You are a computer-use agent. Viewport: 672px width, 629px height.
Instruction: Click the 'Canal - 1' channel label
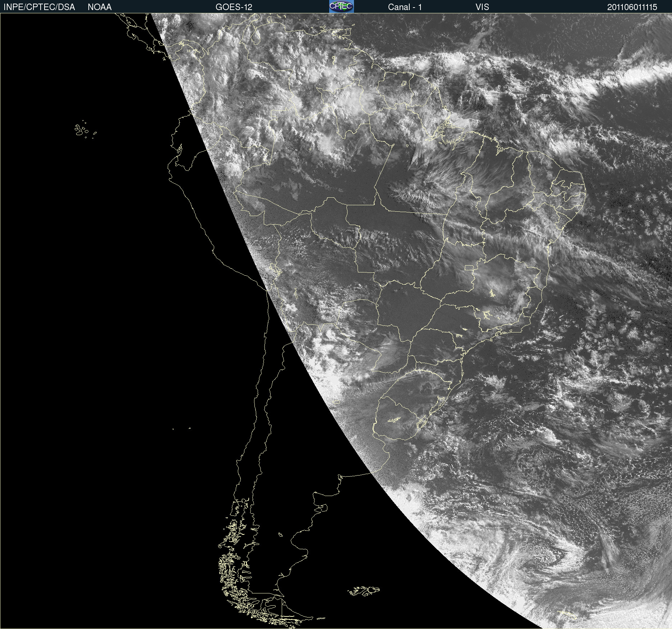point(405,7)
